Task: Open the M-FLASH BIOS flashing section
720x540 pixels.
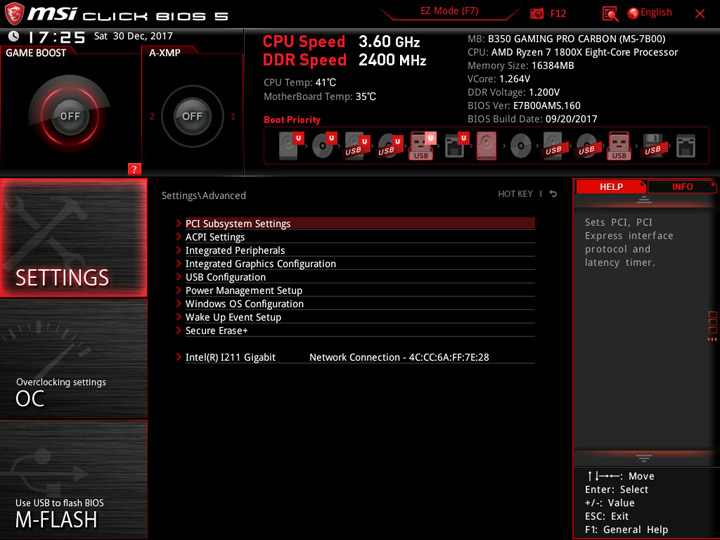Action: (x=73, y=479)
